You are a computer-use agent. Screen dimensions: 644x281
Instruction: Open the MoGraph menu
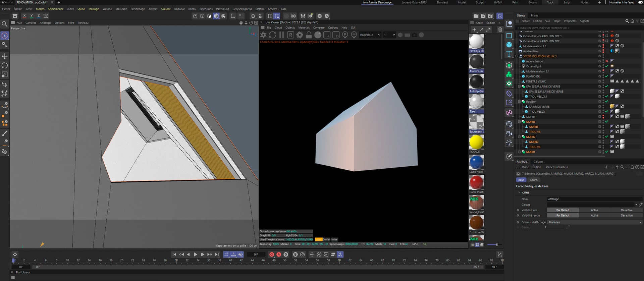click(x=121, y=9)
